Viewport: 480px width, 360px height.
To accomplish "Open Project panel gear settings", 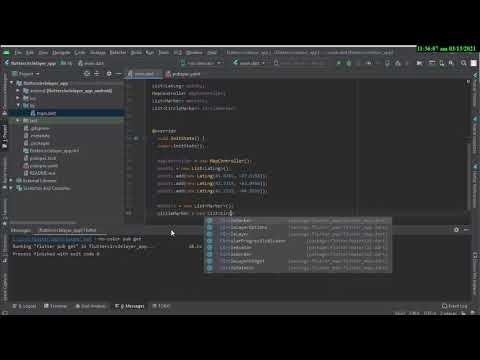I will point(109,74).
